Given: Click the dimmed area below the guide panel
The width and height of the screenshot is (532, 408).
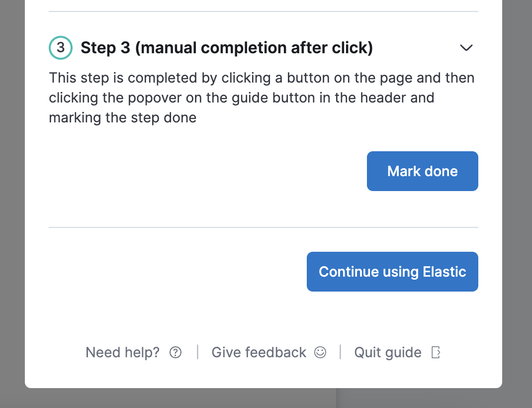Looking at the screenshot, I should (x=199, y=399).
